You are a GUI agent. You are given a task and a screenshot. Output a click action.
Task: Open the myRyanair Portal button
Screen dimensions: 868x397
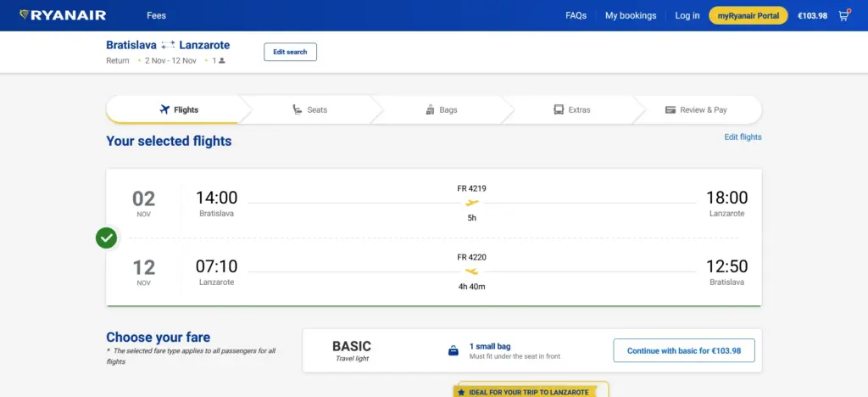click(x=748, y=15)
